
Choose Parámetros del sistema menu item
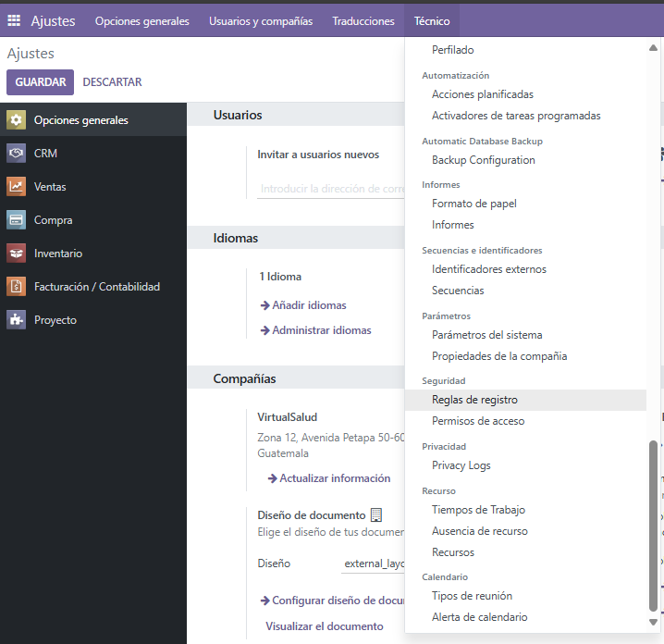click(x=486, y=335)
